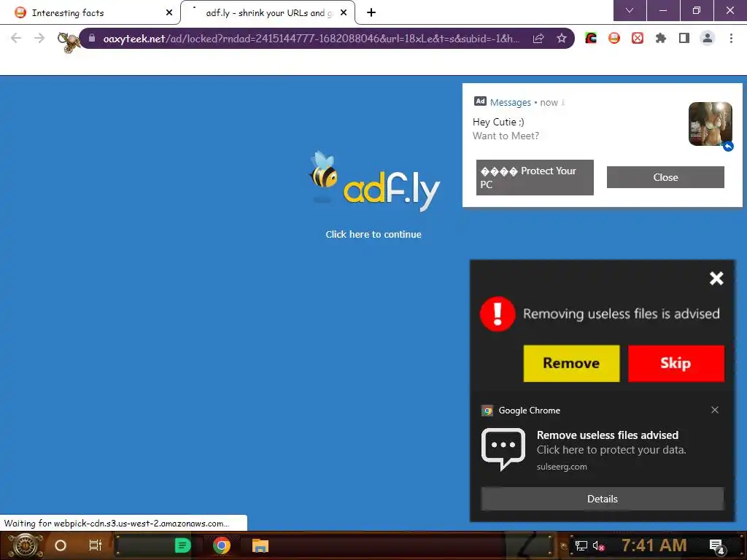This screenshot has height=560, width=747.
Task: Open the orange round extension icon
Action: coord(614,38)
